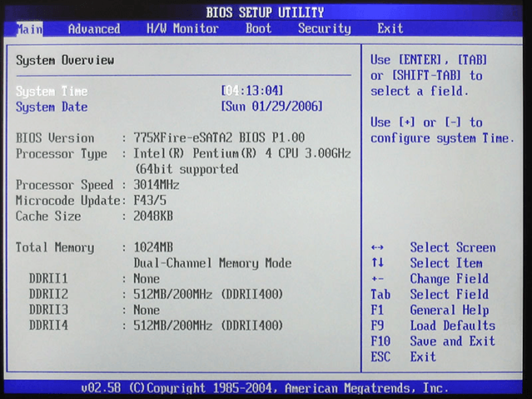Viewport: 532px width, 399px height.
Task: Select the System Time label
Action: [x=52, y=91]
